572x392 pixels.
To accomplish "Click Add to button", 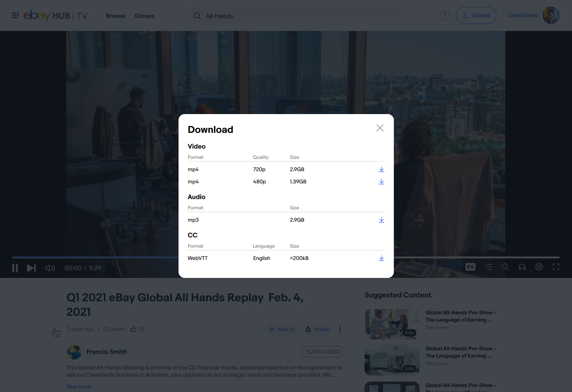I will point(282,329).
